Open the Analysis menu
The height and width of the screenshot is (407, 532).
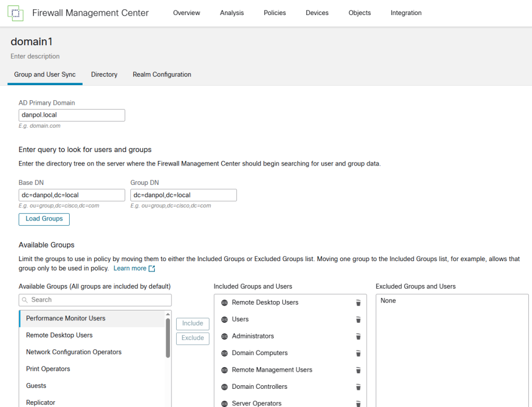click(x=232, y=13)
